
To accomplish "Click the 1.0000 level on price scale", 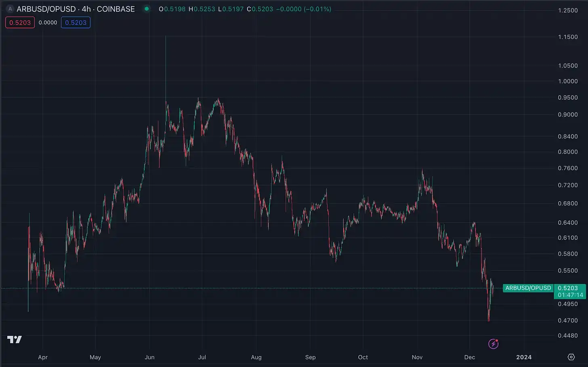I will tap(568, 81).
